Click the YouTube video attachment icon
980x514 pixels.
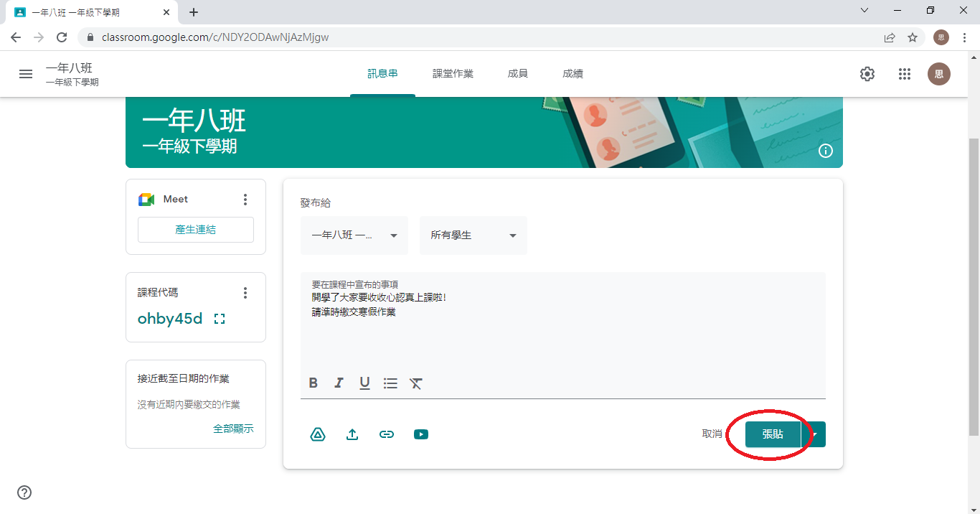[x=421, y=434]
